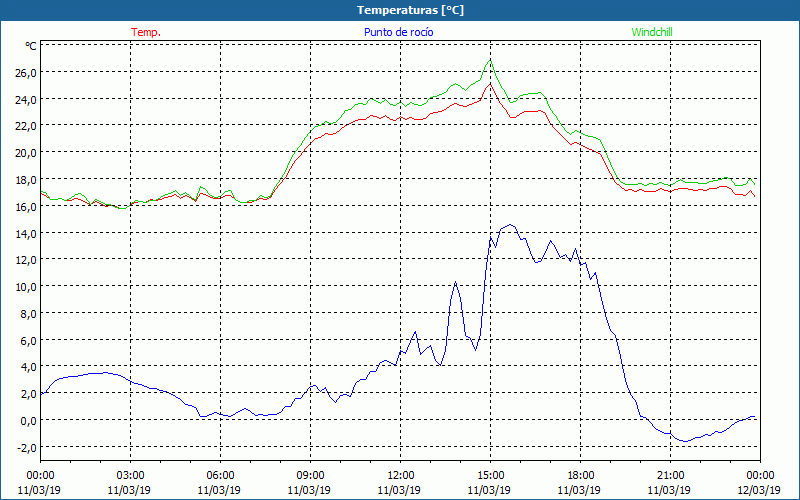The width and height of the screenshot is (800, 500).
Task: Click the Punto de rocío legend label
Action: 398,32
